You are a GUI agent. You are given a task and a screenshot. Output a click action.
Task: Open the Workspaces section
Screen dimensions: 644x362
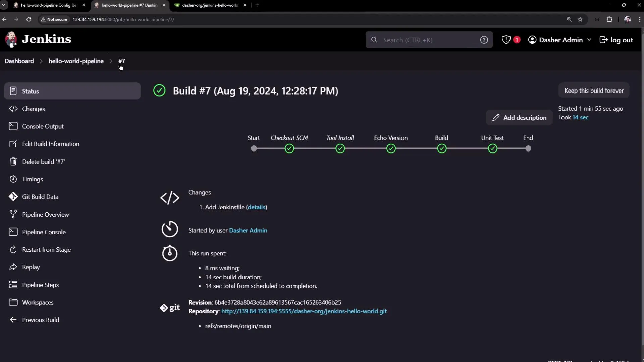(x=38, y=302)
